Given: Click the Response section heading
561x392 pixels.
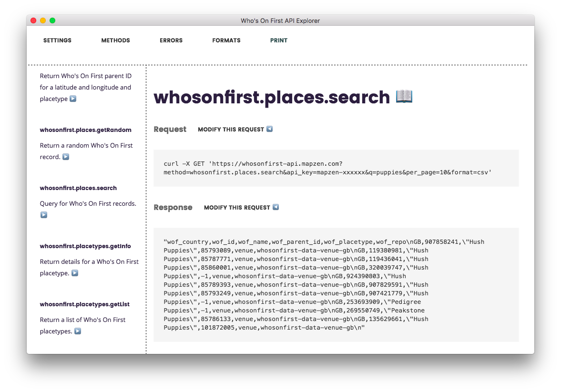Looking at the screenshot, I should click(x=173, y=208).
